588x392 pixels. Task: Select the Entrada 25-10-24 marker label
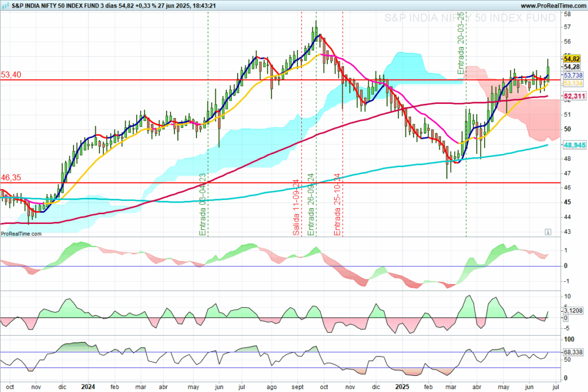337,205
